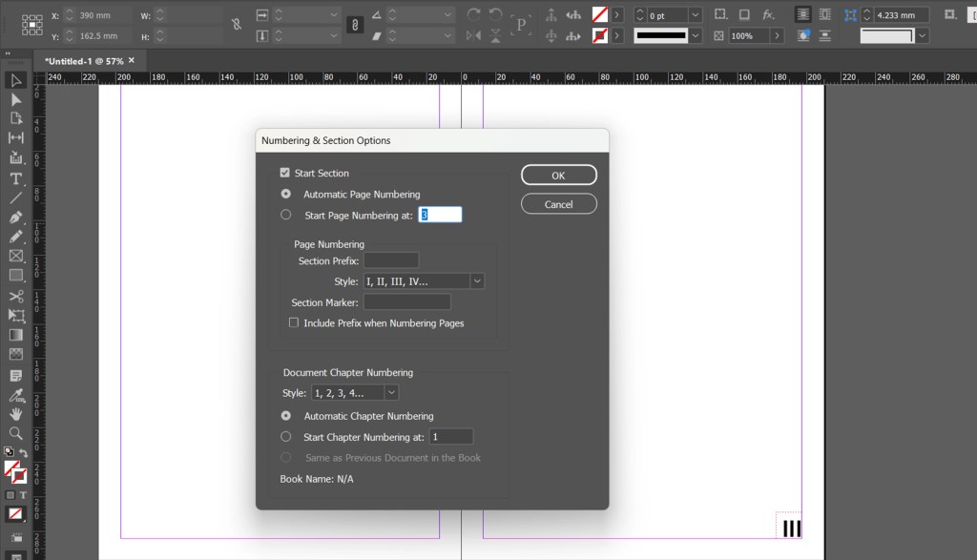Click Apply None swatch in toolbox
The width and height of the screenshot is (977, 560).
tap(15, 514)
